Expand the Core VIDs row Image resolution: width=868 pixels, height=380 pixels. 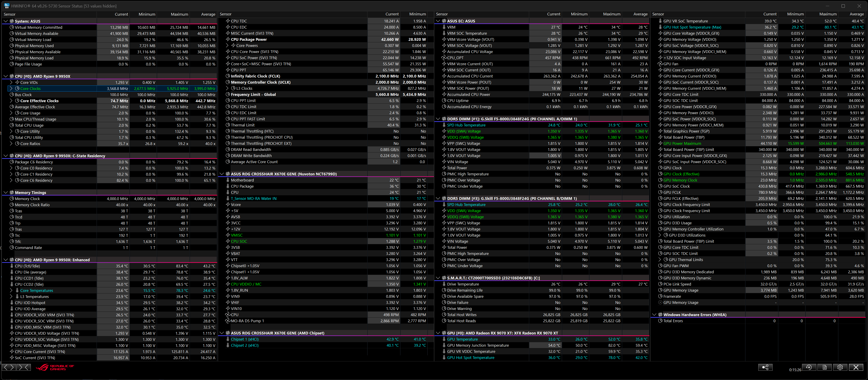[11, 82]
